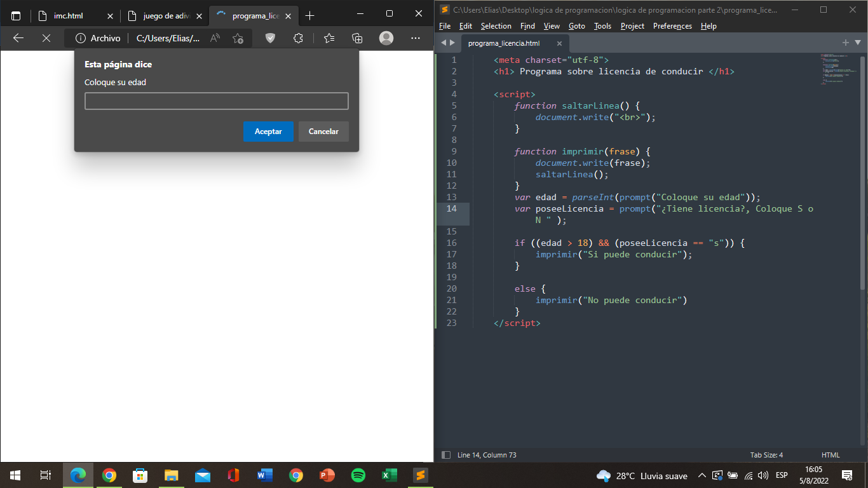Launch Excel from taskbar
This screenshot has width=868, height=488.
pos(389,475)
